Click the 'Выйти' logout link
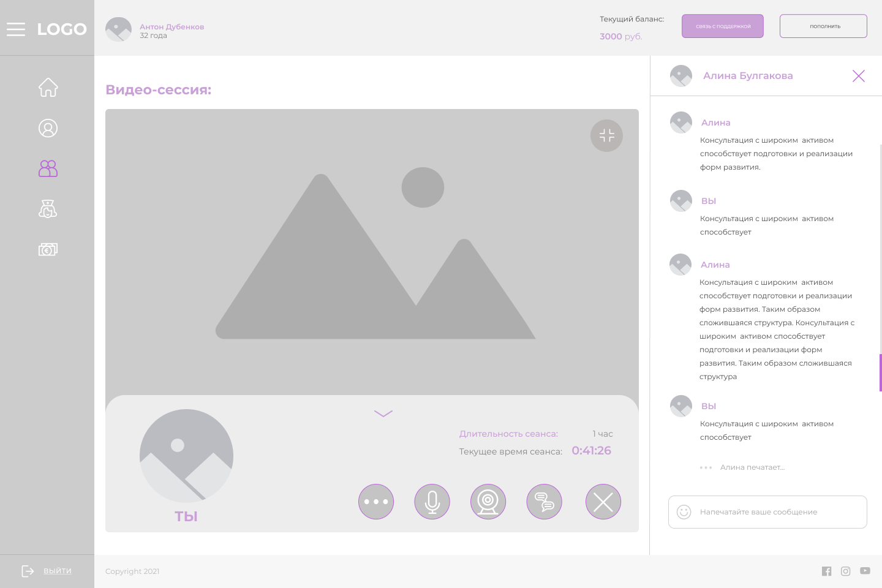Image resolution: width=882 pixels, height=588 pixels. tap(57, 571)
